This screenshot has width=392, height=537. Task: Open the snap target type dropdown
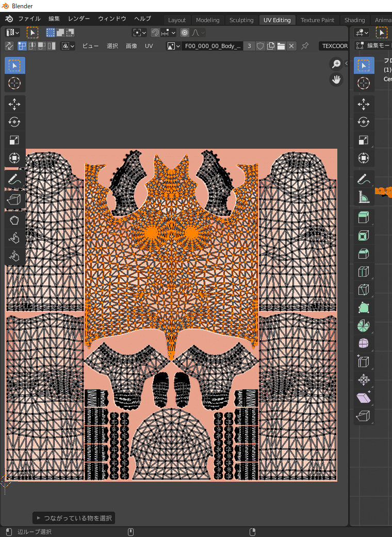pos(168,33)
